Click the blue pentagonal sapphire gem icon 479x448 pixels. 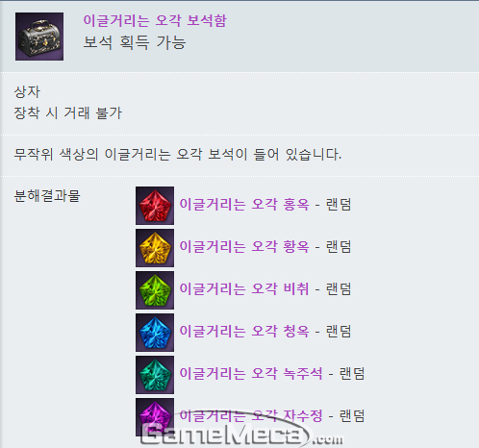click(155, 333)
